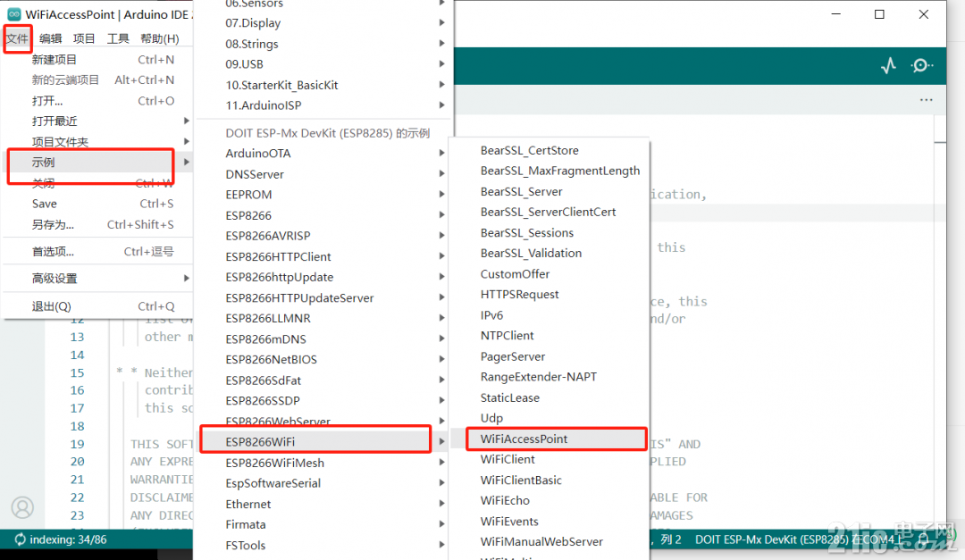Click the 'indexing: 34/86' status text
This screenshot has height=560, width=965.
pos(68,539)
